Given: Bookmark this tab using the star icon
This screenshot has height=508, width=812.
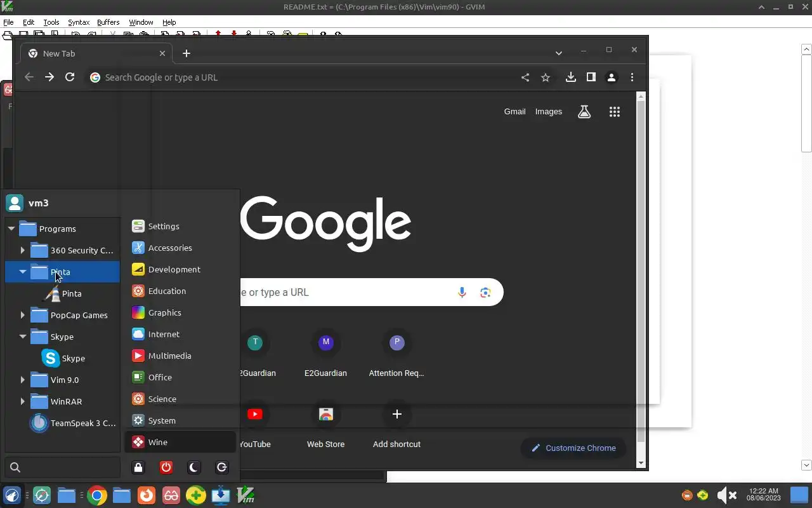Looking at the screenshot, I should point(546,77).
